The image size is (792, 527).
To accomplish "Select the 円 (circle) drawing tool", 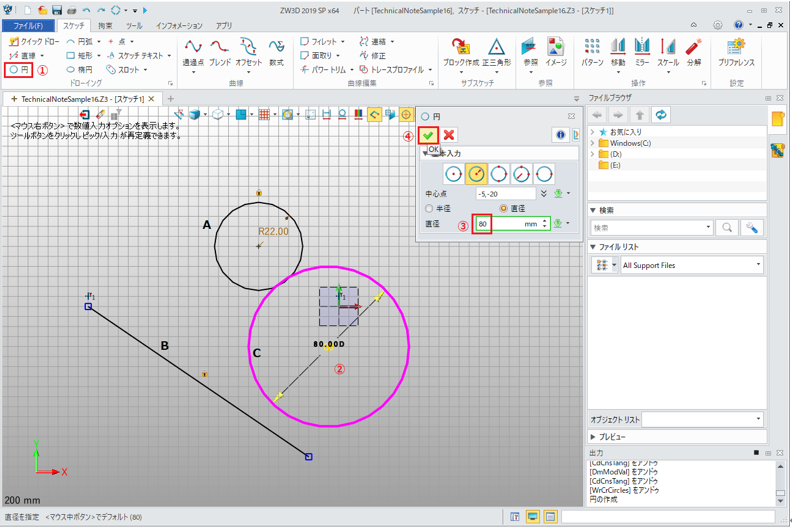I will (x=19, y=70).
